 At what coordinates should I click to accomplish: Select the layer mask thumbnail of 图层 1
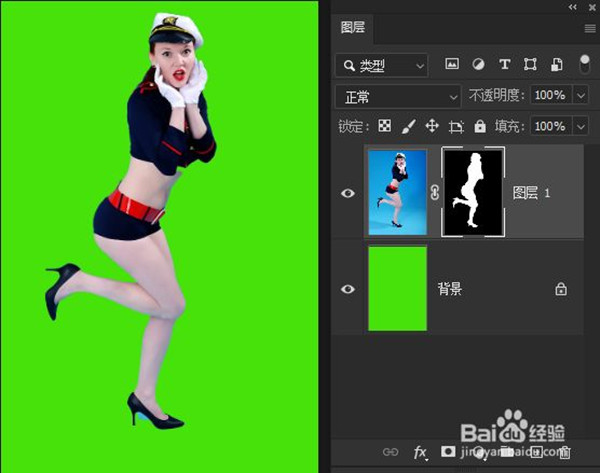click(473, 192)
